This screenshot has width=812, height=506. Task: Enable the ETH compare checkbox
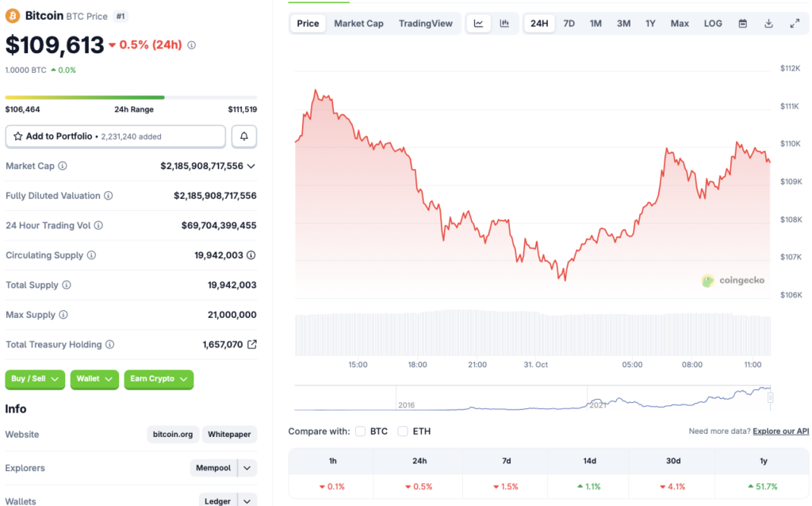(x=404, y=431)
